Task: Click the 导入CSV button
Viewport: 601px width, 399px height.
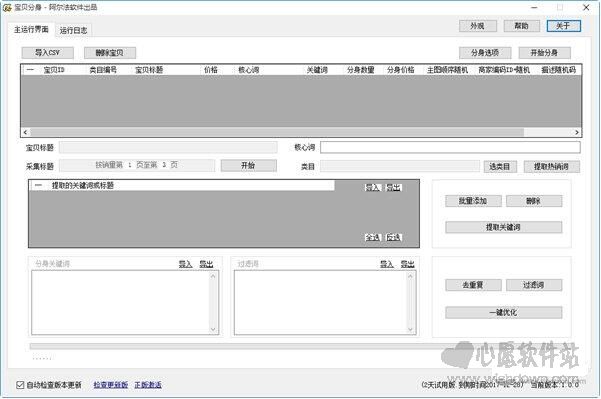Action: [x=47, y=53]
